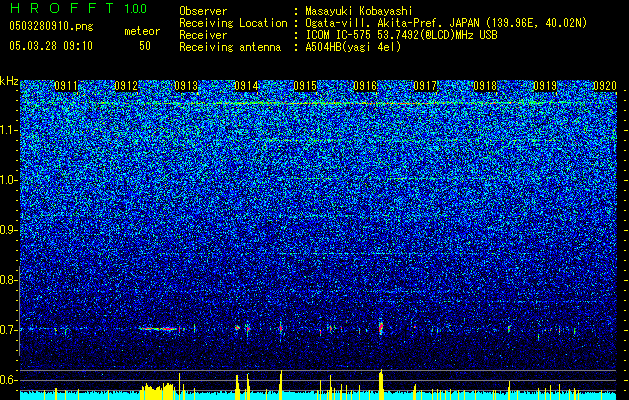Click the strong red echo after 0916
629x400 pixels.
point(381,327)
